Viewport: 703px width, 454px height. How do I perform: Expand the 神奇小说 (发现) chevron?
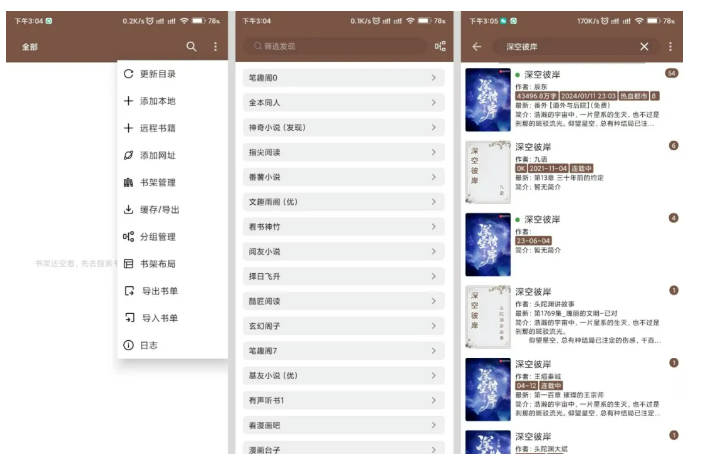tap(434, 128)
